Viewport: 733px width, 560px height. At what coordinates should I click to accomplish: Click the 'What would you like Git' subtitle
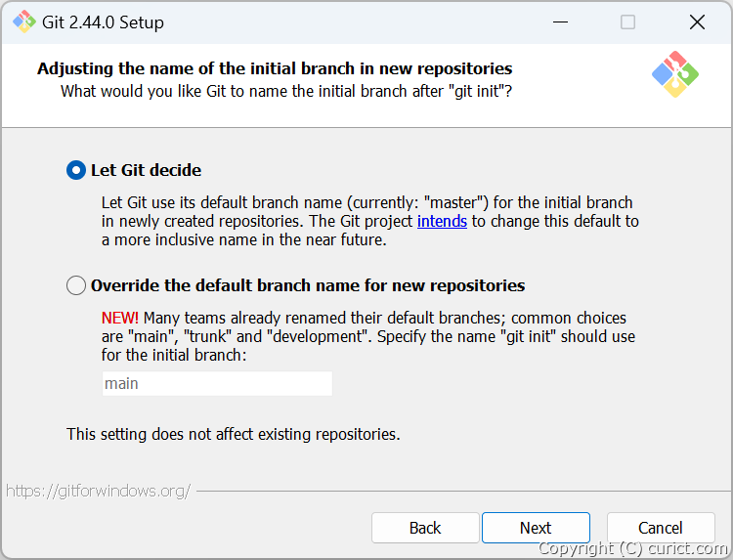coord(286,91)
